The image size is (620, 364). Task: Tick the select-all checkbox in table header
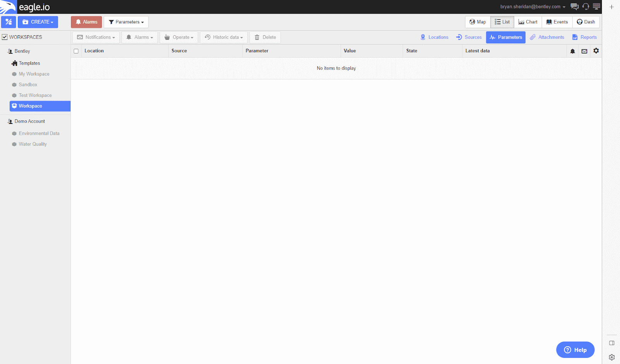pos(76,51)
